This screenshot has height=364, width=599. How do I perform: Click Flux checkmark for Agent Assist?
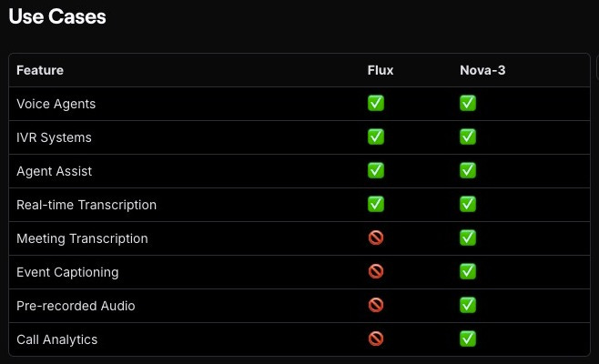tap(376, 170)
